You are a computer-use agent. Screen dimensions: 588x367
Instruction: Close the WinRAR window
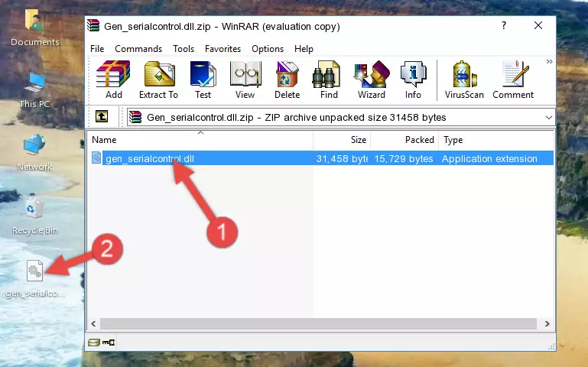click(x=538, y=25)
